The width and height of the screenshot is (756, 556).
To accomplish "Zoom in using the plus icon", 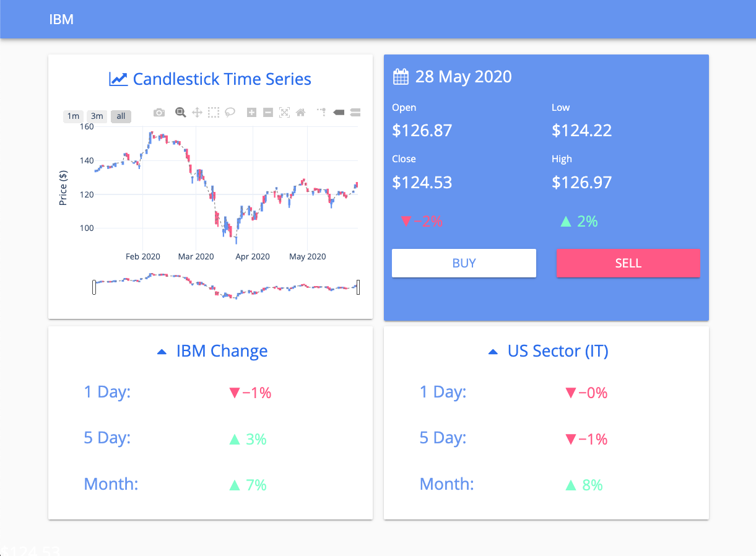I will coord(251,113).
